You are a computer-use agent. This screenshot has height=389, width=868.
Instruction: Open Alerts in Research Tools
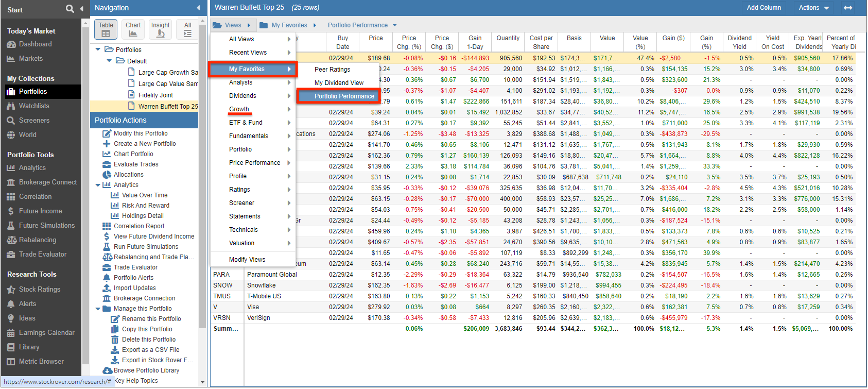pos(27,304)
